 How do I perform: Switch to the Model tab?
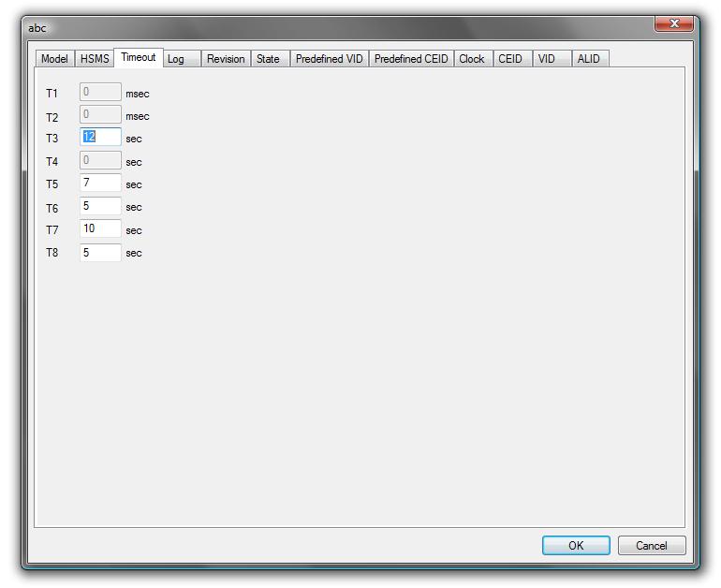click(x=54, y=59)
